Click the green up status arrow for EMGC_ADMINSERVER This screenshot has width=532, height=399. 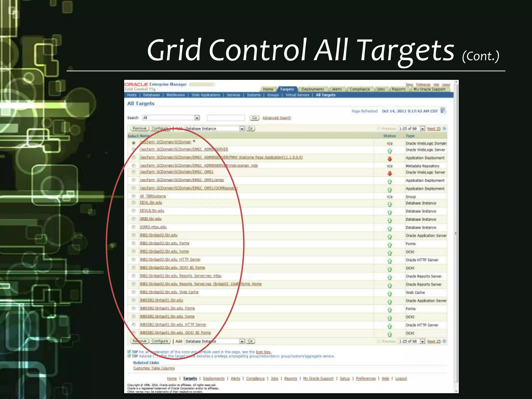coord(390,151)
